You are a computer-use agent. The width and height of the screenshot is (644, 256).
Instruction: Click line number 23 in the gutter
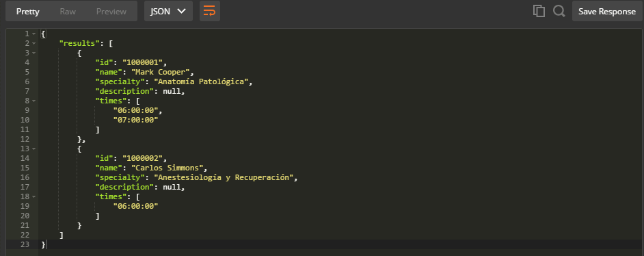(25, 244)
